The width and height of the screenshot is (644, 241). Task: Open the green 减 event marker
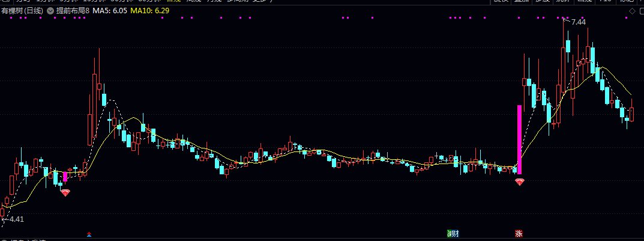(450, 234)
